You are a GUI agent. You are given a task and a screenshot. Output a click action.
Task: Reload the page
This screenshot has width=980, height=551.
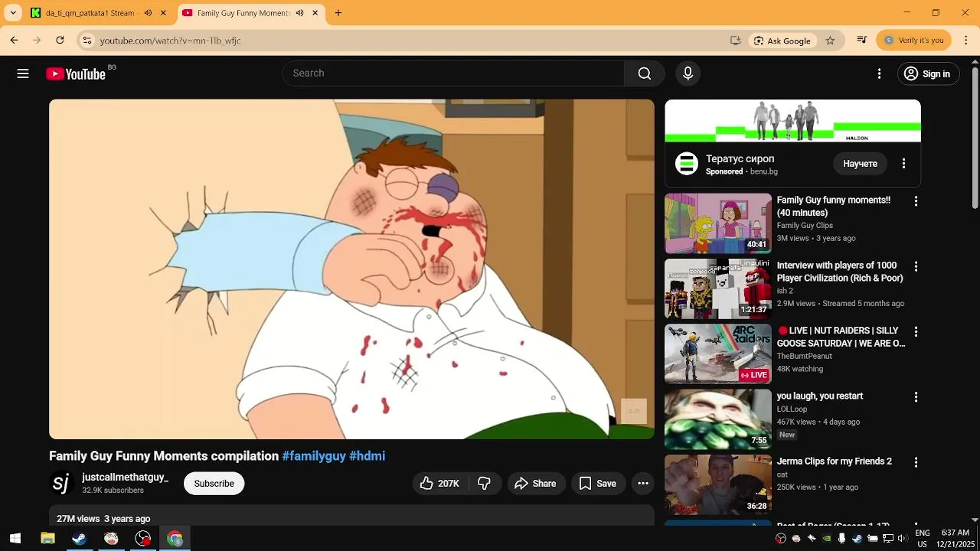coord(60,41)
